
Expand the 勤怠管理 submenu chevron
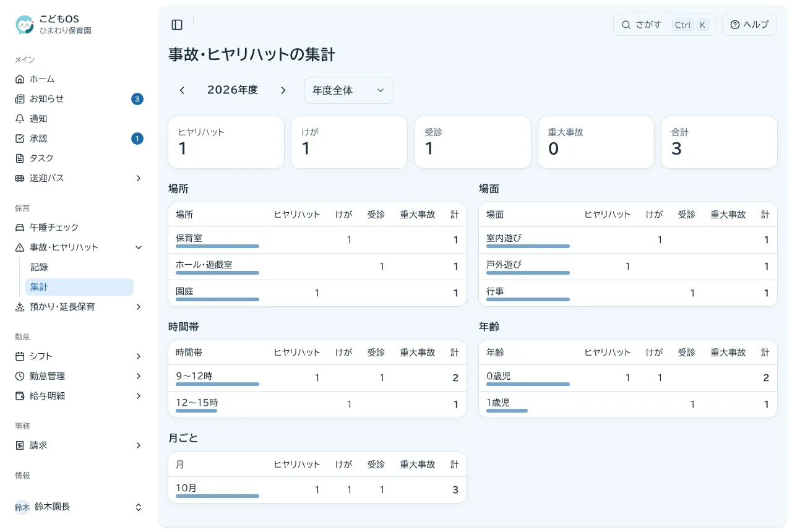139,376
